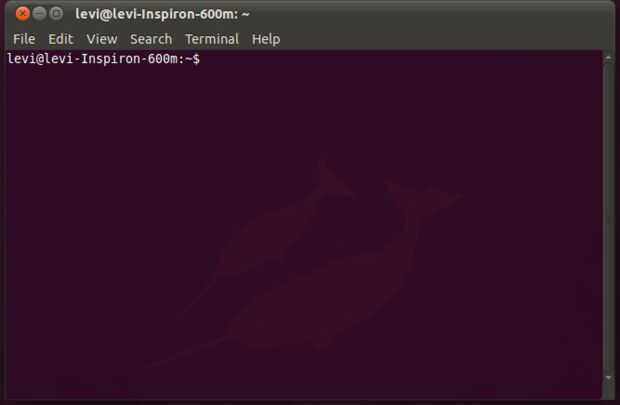Open the Help menu
620x405 pixels.
click(x=266, y=39)
